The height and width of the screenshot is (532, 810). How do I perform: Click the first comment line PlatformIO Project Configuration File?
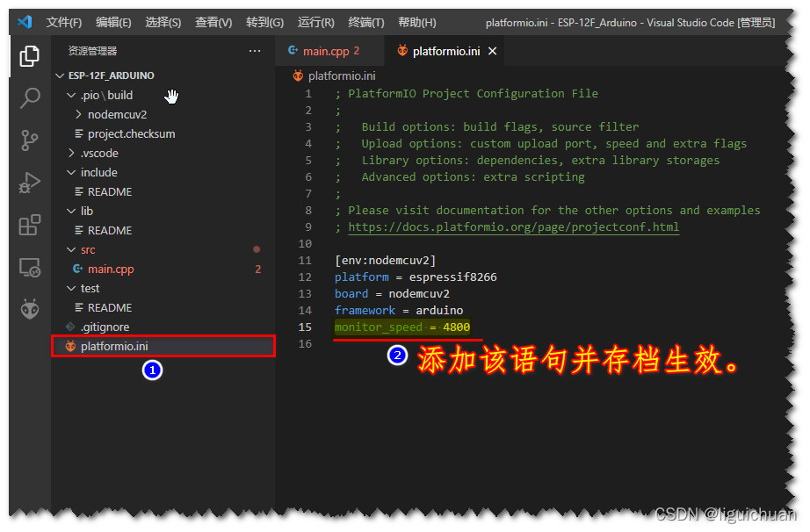pos(466,93)
